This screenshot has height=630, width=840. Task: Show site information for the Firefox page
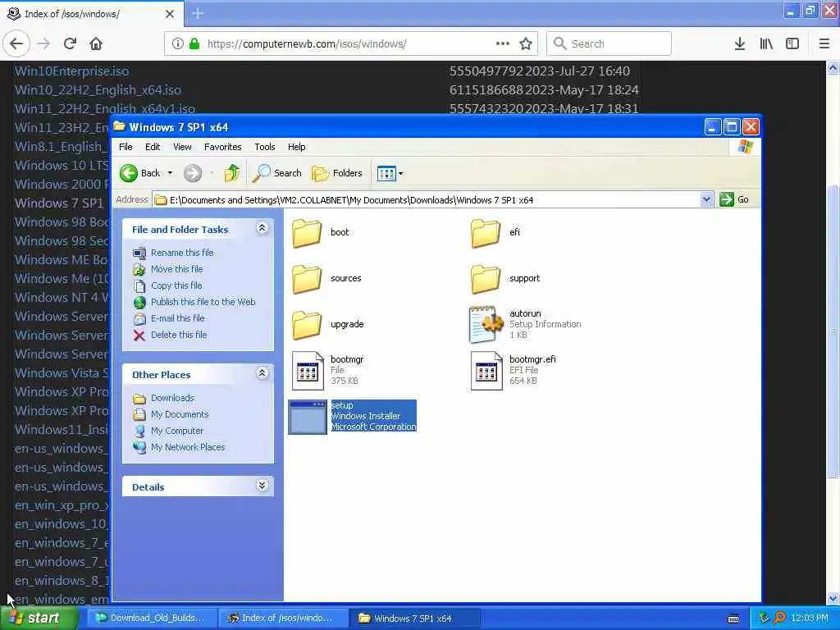(x=177, y=44)
